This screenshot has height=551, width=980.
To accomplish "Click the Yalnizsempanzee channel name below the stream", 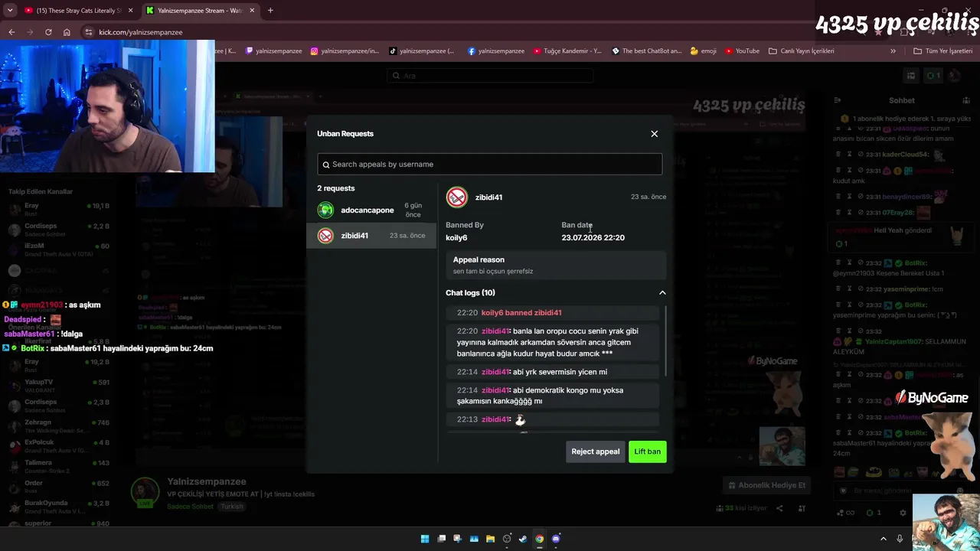I will [x=207, y=481].
